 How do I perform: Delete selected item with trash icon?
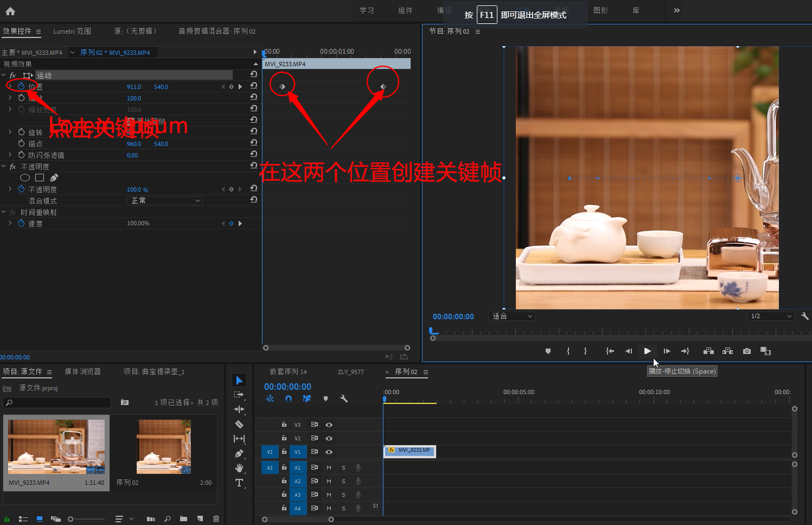pos(216,519)
